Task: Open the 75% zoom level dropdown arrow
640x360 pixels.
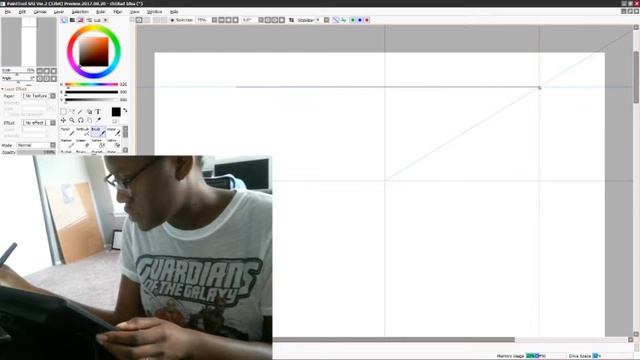Action: pos(214,20)
